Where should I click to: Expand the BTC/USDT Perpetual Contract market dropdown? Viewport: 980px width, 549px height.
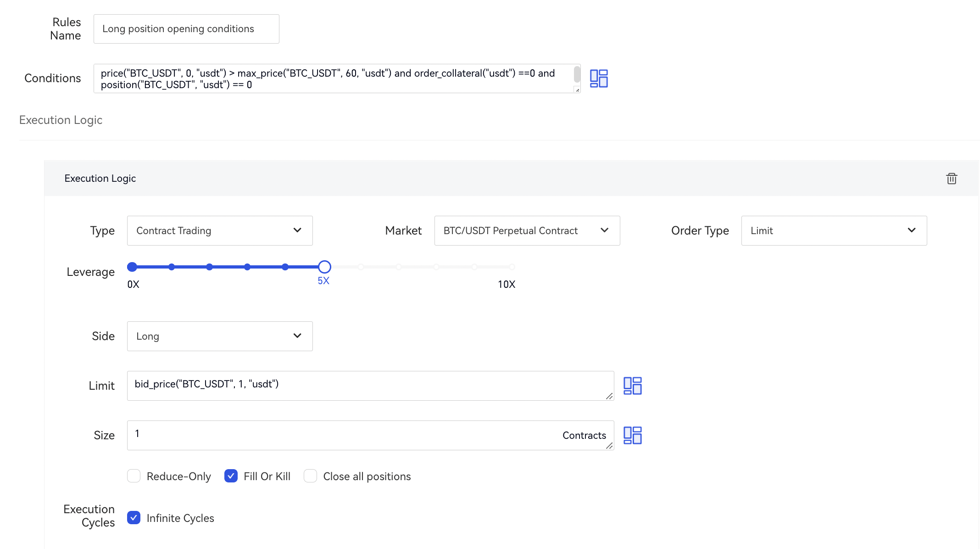tap(527, 230)
